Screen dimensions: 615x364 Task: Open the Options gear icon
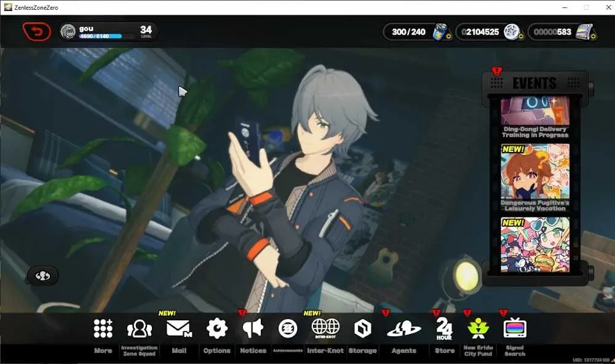tap(217, 328)
